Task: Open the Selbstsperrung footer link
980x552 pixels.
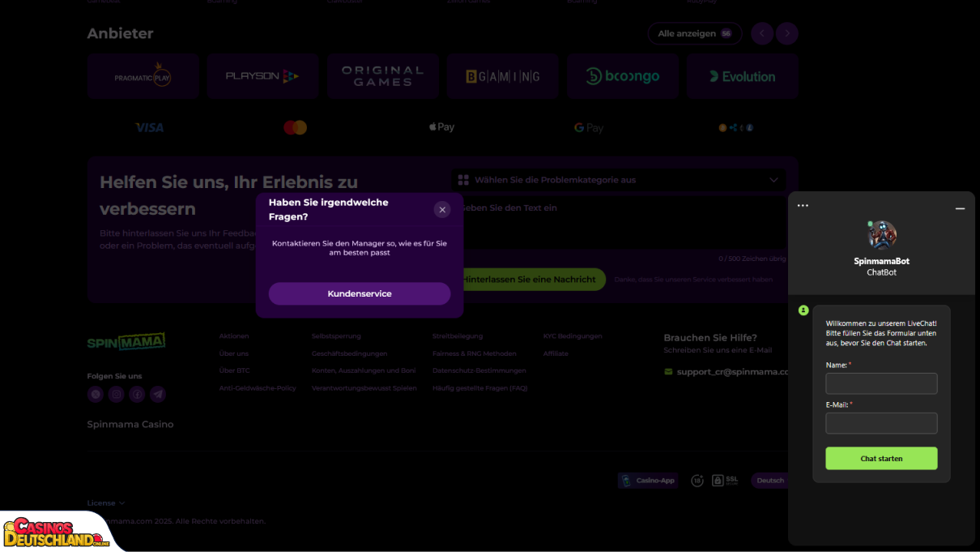Action: (x=336, y=336)
